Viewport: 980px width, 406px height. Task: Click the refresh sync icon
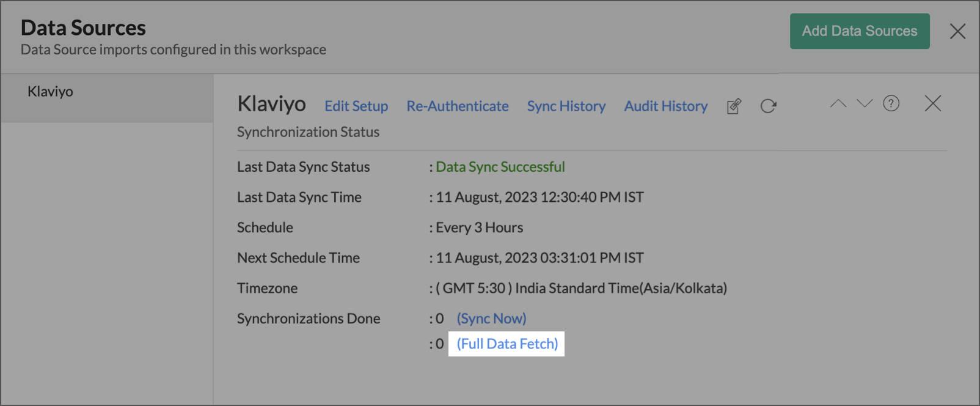coord(768,106)
